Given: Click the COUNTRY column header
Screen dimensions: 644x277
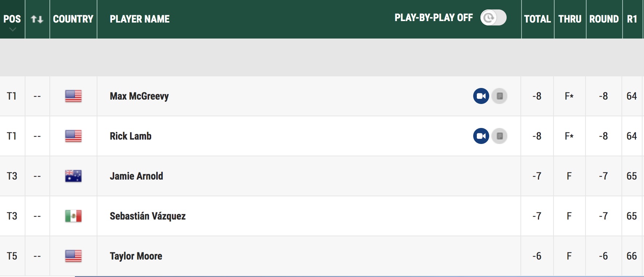Looking at the screenshot, I should [x=73, y=19].
